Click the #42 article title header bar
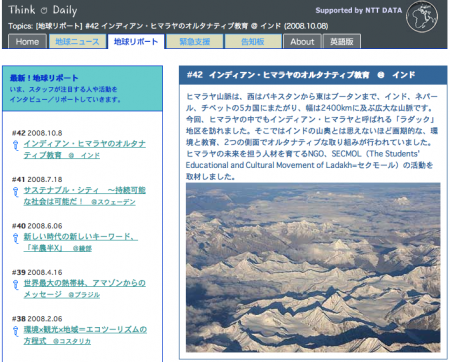The height and width of the screenshot is (362, 450). pyautogui.click(x=313, y=75)
